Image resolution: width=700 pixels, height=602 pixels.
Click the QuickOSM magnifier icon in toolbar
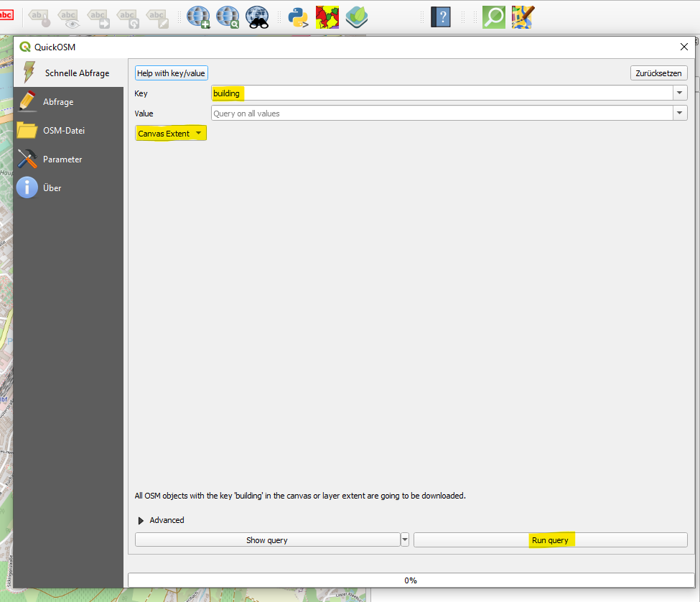click(494, 17)
